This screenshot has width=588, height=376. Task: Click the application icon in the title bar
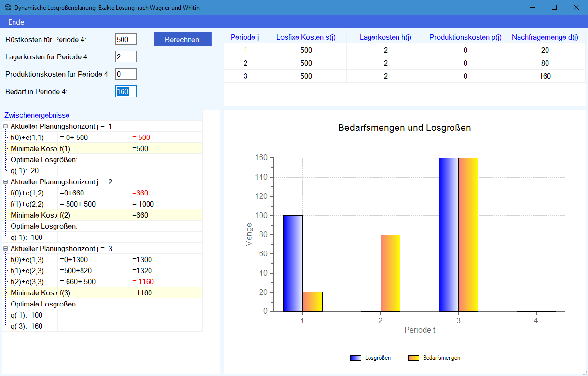pyautogui.click(x=8, y=8)
